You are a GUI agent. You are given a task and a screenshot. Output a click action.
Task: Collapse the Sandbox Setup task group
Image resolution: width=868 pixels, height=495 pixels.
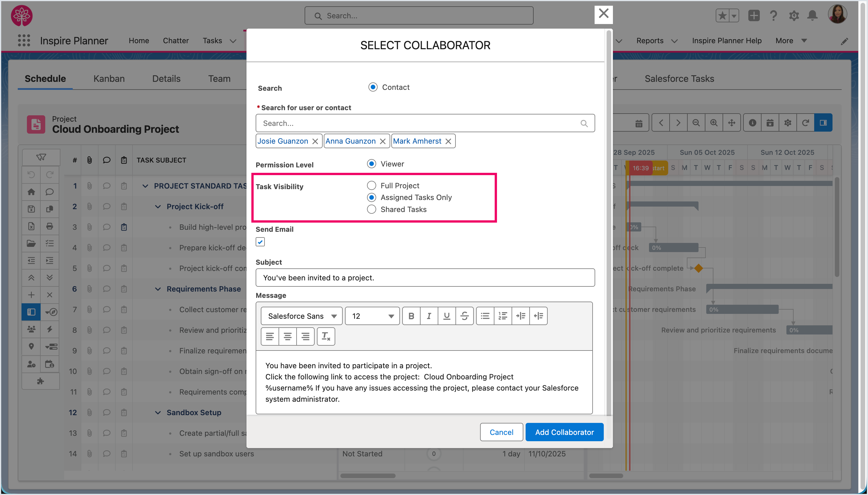(x=158, y=412)
